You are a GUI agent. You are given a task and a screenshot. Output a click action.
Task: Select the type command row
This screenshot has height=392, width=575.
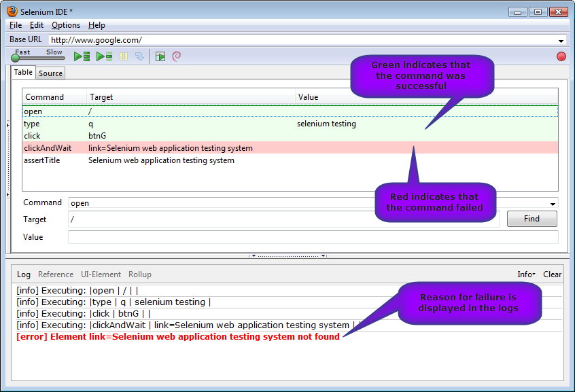[x=290, y=124]
